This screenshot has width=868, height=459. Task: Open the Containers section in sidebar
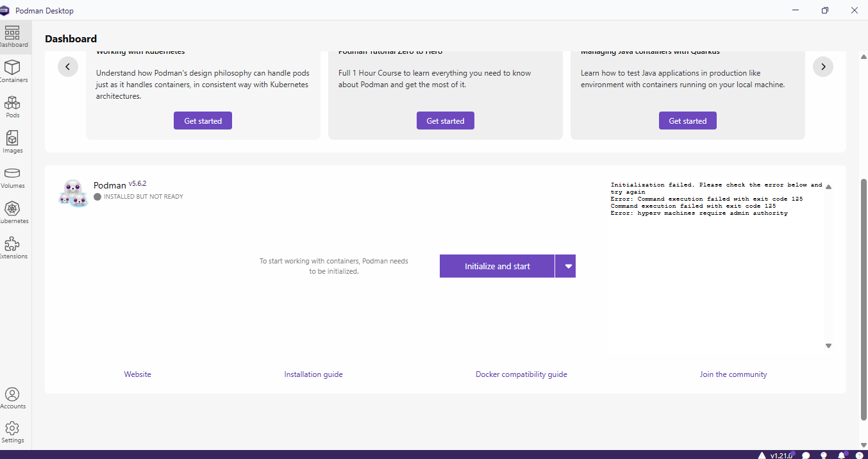click(13, 71)
